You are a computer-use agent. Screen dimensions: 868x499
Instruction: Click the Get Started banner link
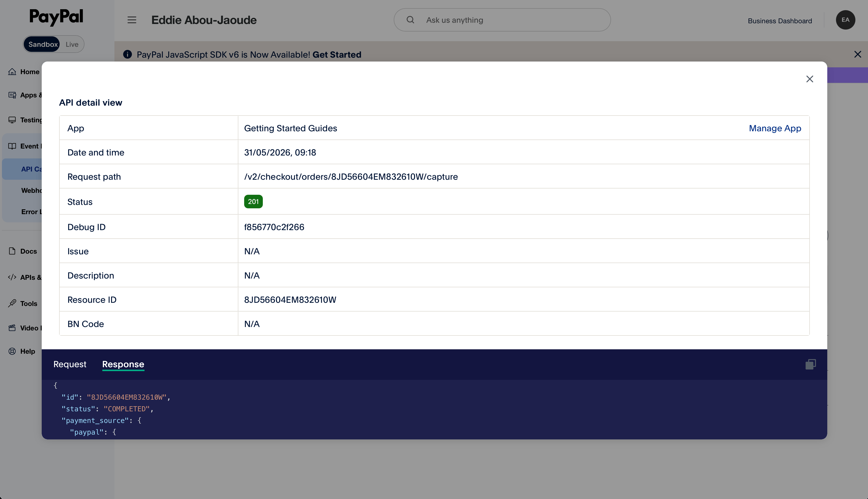point(337,55)
